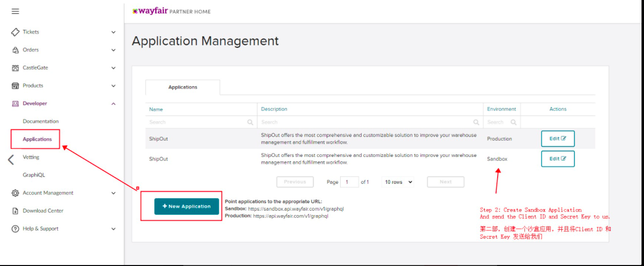
Task: Collapse the Developer menu chevron
Action: tap(114, 104)
